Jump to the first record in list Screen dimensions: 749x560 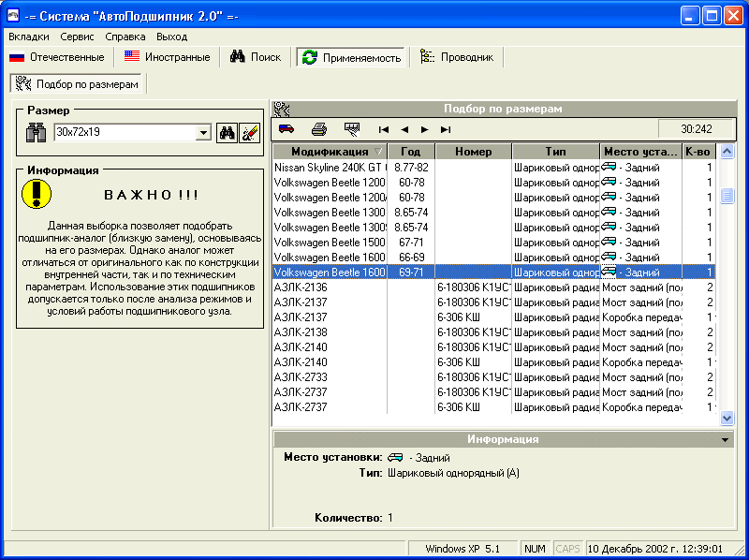click(x=384, y=129)
